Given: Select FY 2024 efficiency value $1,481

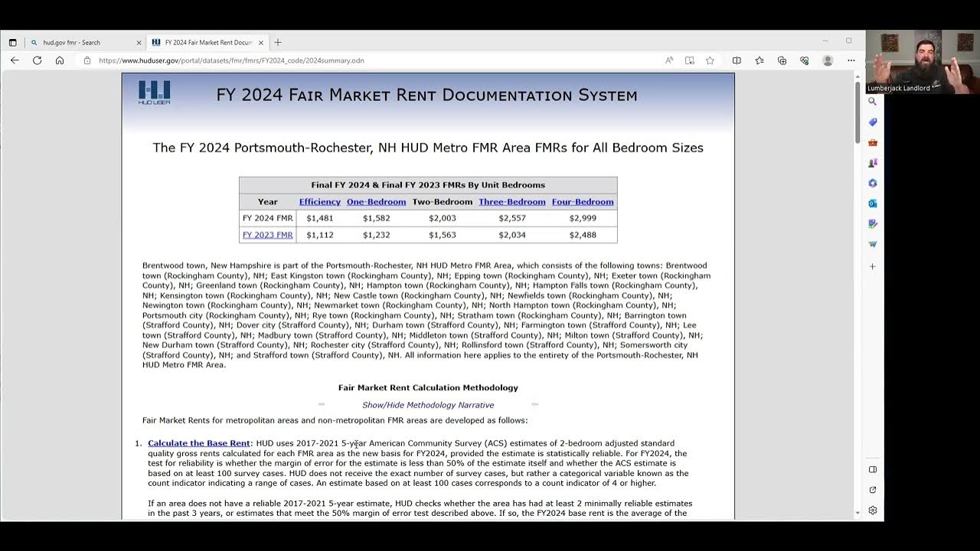Looking at the screenshot, I should [x=319, y=218].
